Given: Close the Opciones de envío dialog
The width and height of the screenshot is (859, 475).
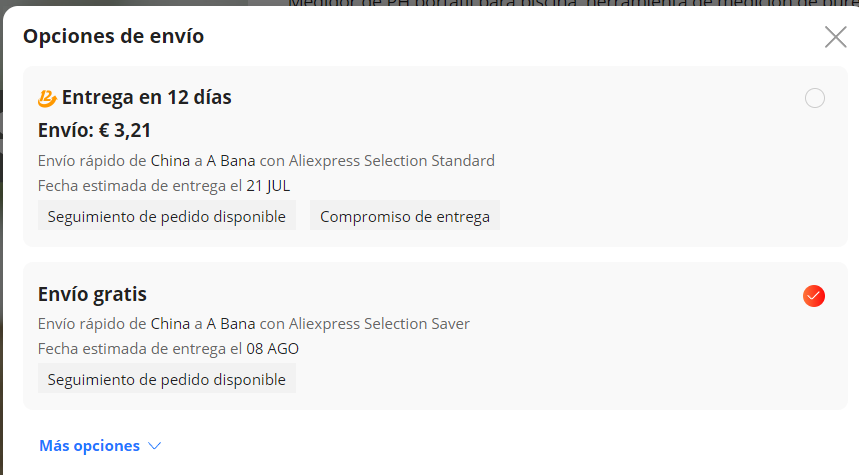Looking at the screenshot, I should pyautogui.click(x=835, y=37).
